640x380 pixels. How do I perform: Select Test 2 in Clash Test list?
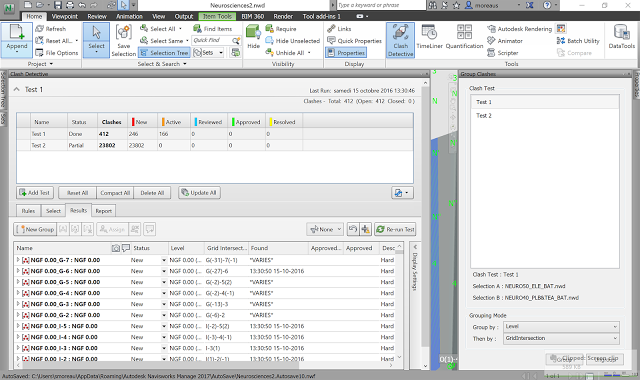[x=484, y=116]
